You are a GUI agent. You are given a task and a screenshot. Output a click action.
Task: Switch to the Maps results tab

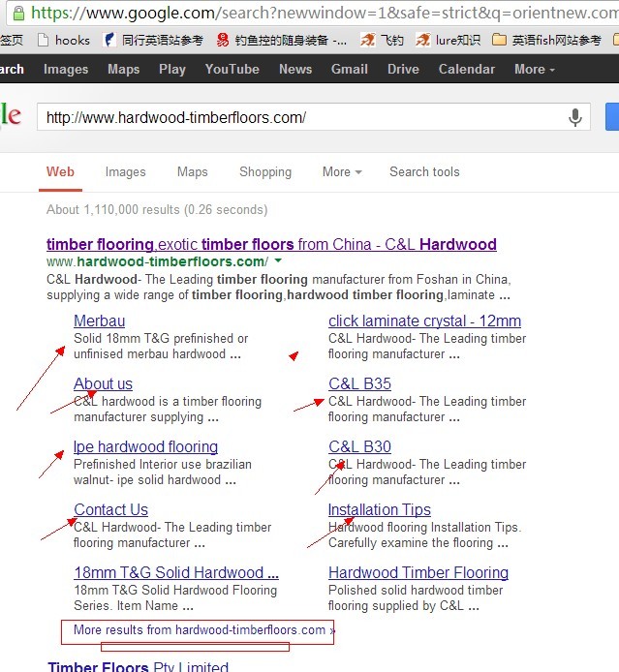click(x=192, y=171)
